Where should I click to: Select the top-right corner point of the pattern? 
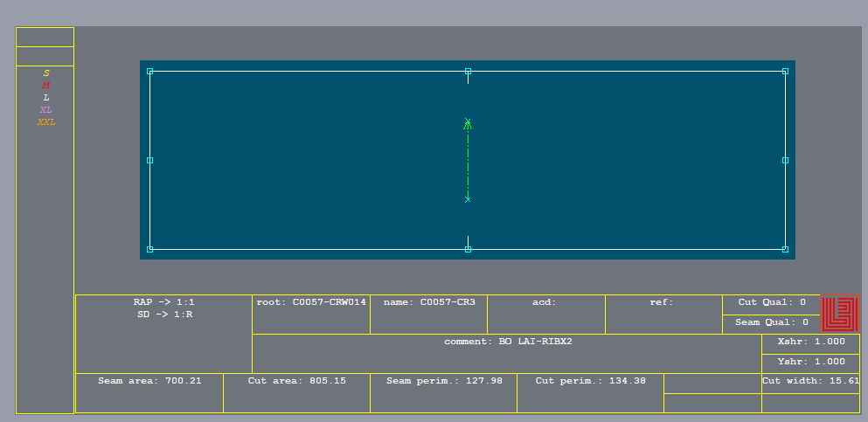(x=785, y=72)
